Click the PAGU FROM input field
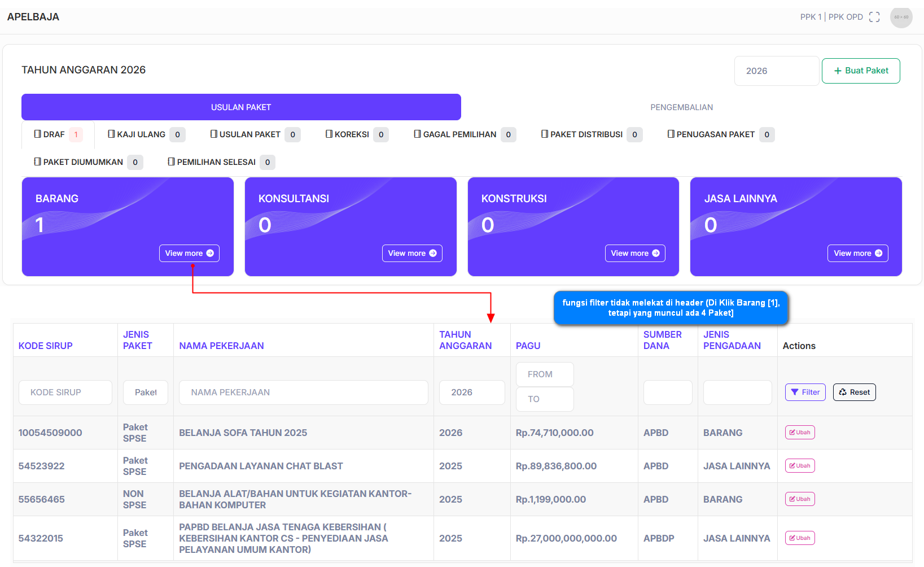The width and height of the screenshot is (924, 567). (x=545, y=374)
